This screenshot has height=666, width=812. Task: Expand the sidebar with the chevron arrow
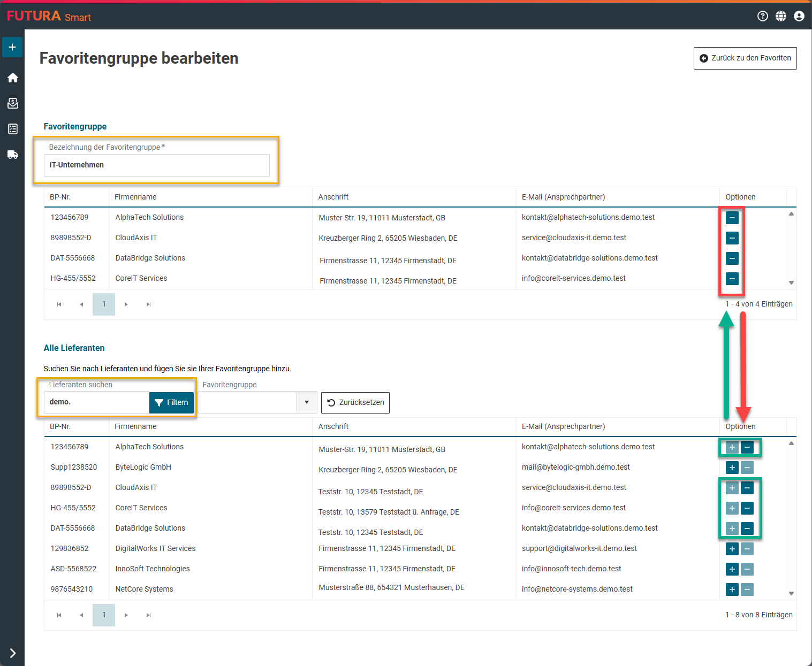pyautogui.click(x=12, y=653)
